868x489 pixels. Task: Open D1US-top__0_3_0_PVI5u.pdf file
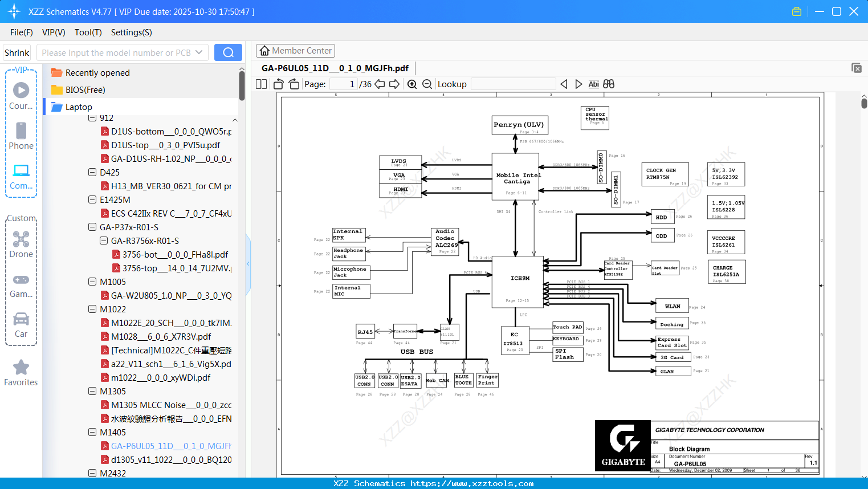click(x=161, y=145)
